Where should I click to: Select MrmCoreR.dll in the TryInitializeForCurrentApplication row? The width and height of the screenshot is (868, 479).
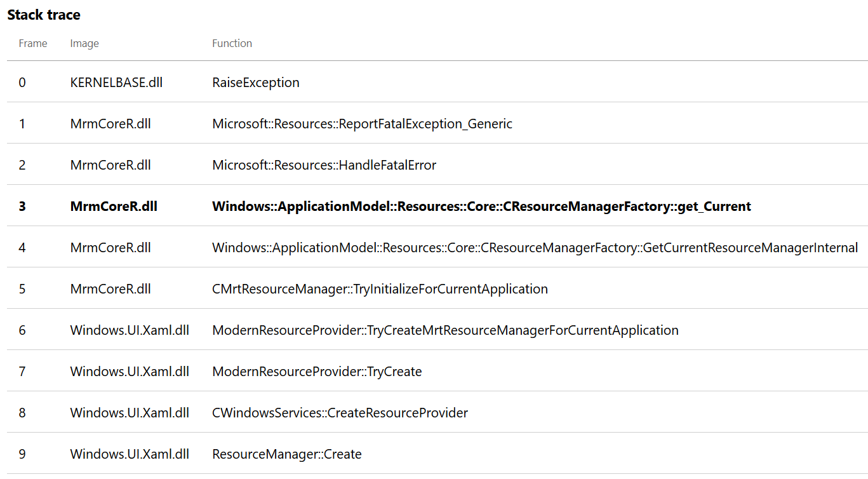point(110,289)
